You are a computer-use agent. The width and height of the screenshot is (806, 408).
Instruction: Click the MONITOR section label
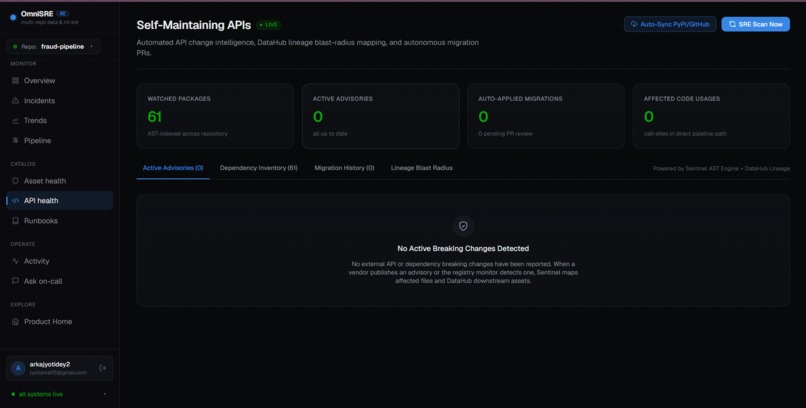click(x=23, y=64)
